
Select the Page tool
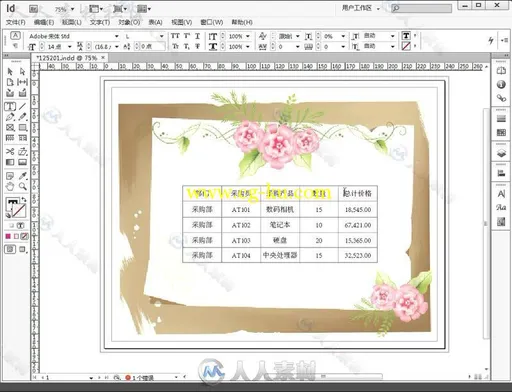10,82
